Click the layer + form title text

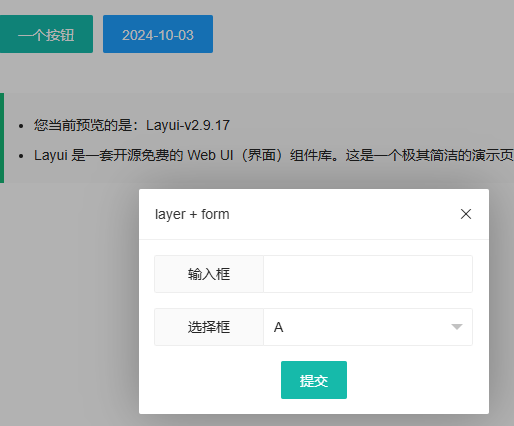192,214
